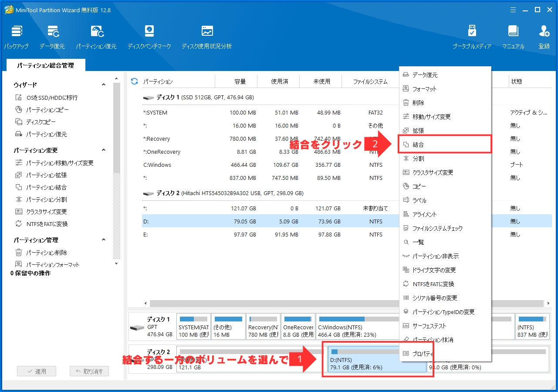Collapse the パーティション管理 section
Screen dimensions: 558x392
pyautogui.click(x=104, y=240)
